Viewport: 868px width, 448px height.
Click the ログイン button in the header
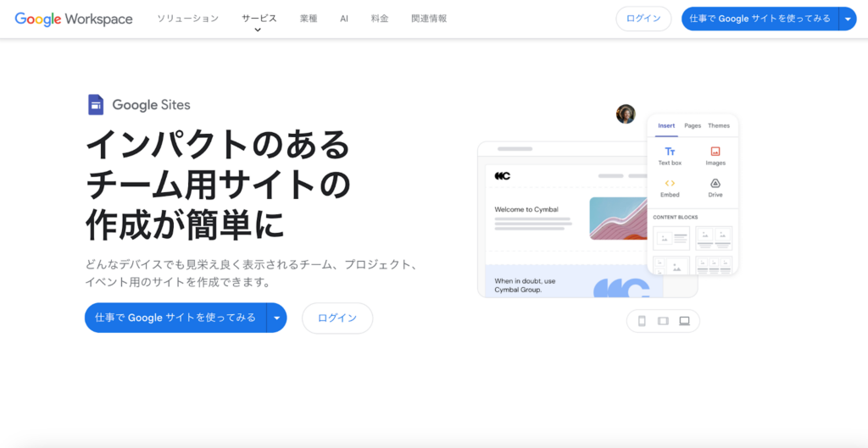point(643,19)
